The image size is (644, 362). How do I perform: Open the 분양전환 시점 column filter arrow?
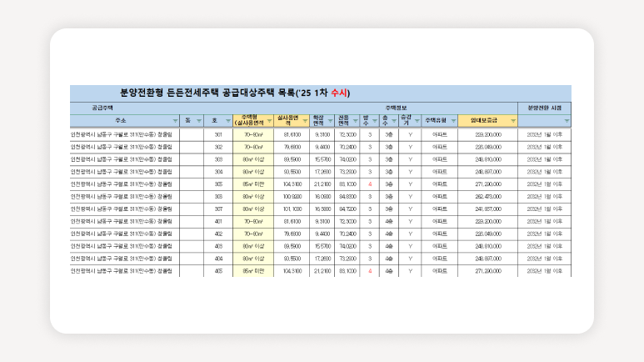[x=567, y=121]
